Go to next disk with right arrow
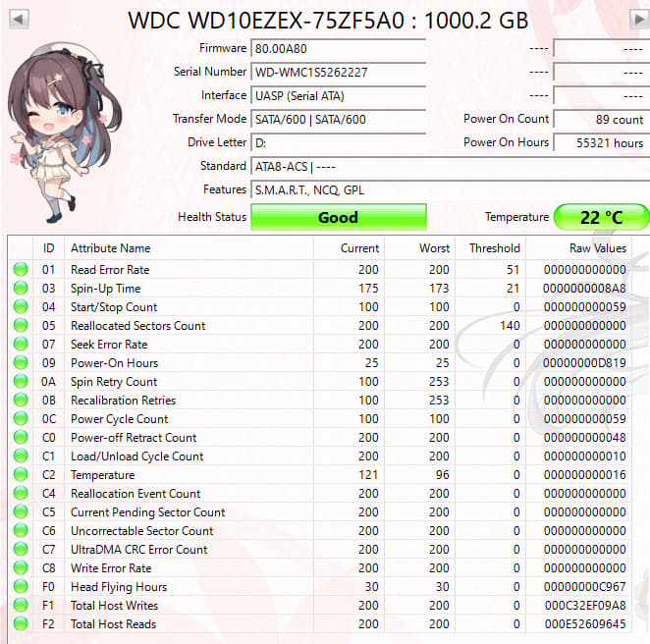 tap(639, 19)
